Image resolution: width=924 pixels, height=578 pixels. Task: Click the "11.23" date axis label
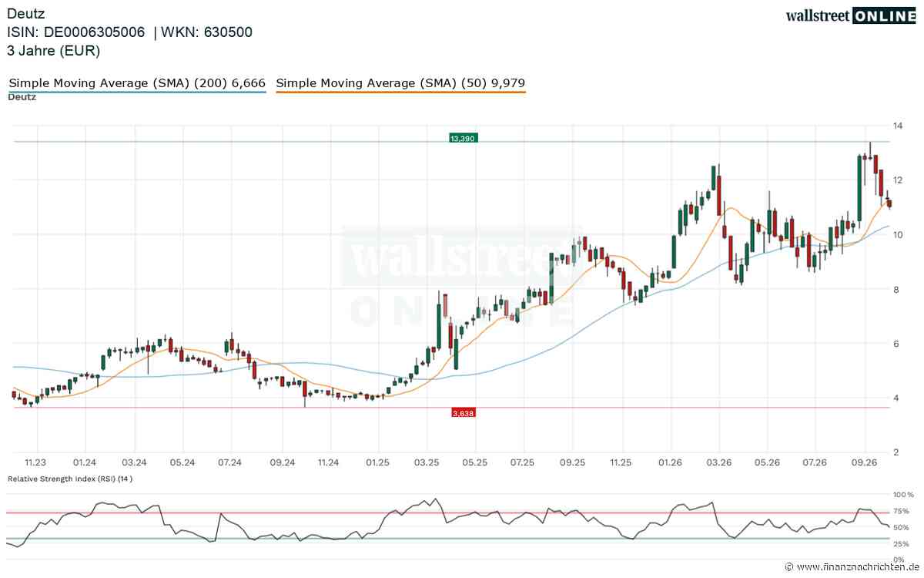coord(35,462)
